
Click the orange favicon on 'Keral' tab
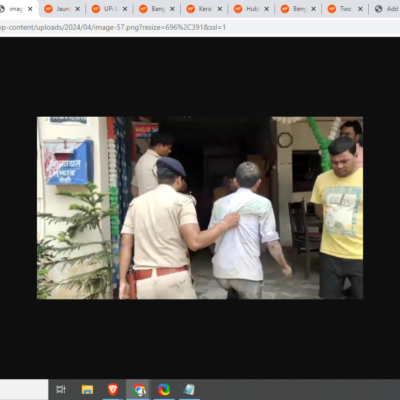pos(190,9)
